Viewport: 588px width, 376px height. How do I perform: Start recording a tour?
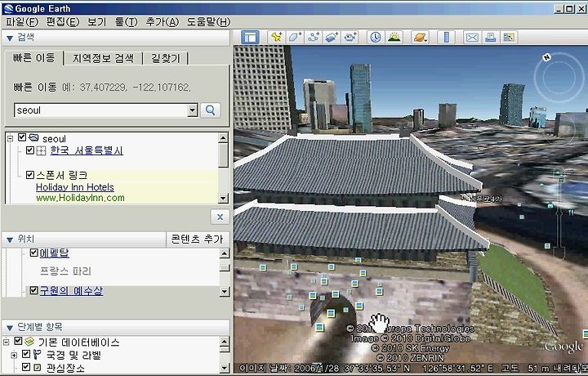[350, 37]
